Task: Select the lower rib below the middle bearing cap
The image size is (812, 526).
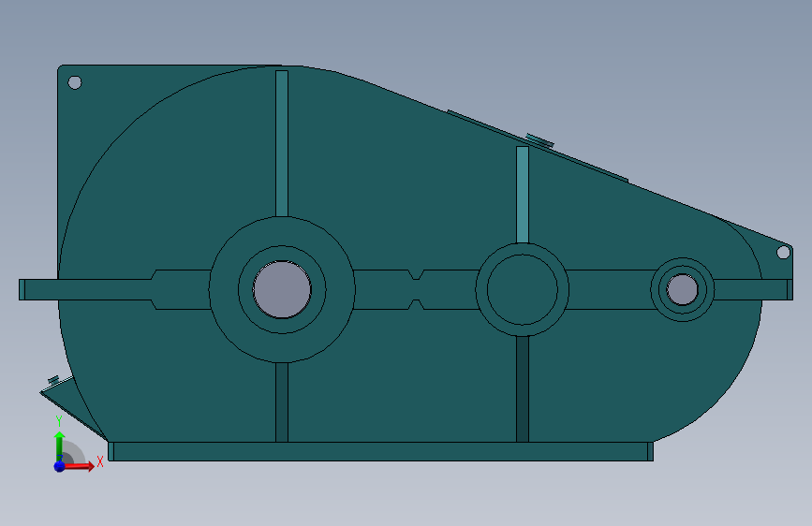Action: click(x=523, y=388)
